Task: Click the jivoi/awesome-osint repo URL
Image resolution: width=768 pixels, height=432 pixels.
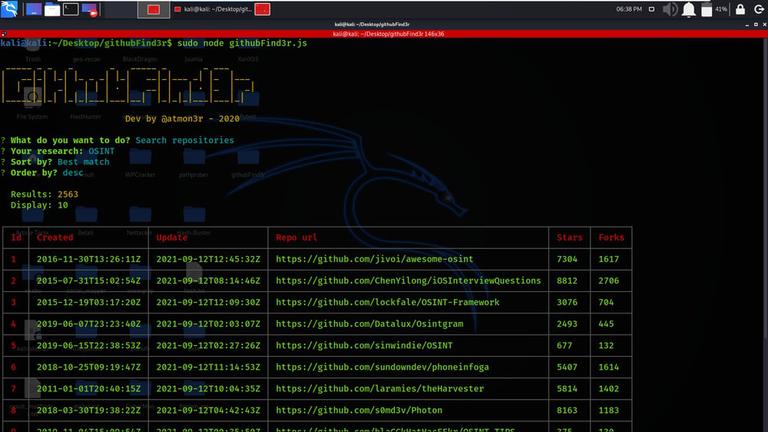Action: point(375,259)
